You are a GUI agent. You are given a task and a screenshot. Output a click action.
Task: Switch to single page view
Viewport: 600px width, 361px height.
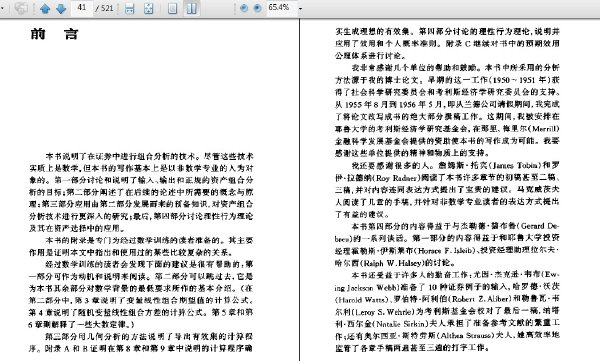[x=173, y=8]
